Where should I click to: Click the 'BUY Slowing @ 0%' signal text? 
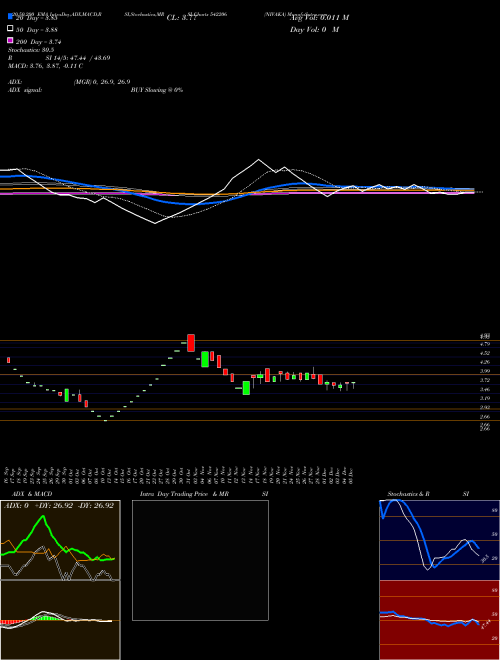click(157, 90)
